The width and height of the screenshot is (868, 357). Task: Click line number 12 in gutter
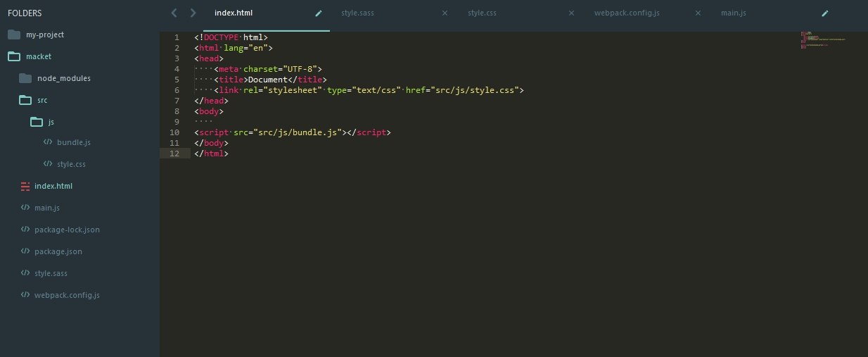[175, 154]
